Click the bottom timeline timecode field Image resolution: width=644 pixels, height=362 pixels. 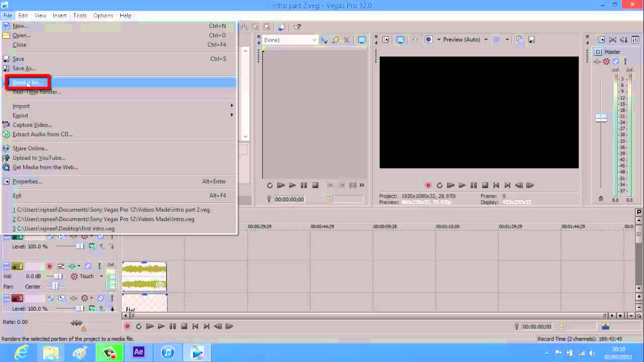point(537,327)
